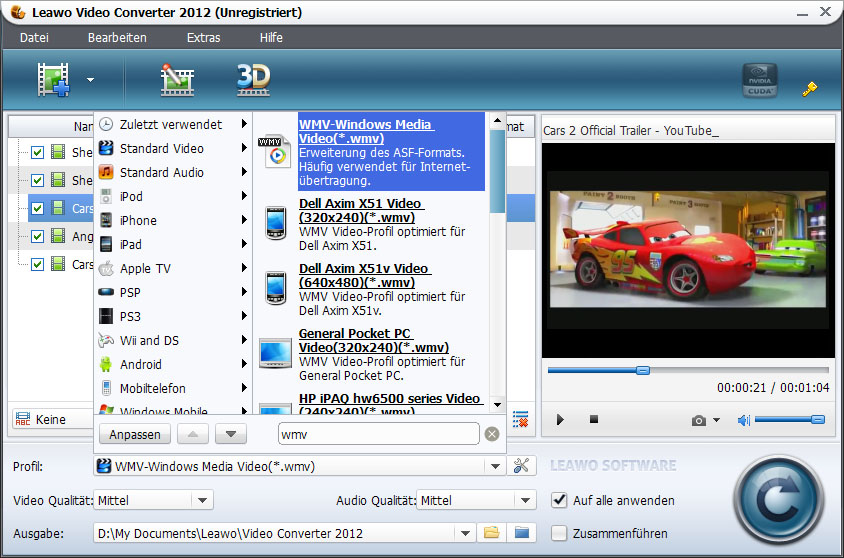
Task: Click the NVIDIA CUDA icon
Action: pos(759,82)
